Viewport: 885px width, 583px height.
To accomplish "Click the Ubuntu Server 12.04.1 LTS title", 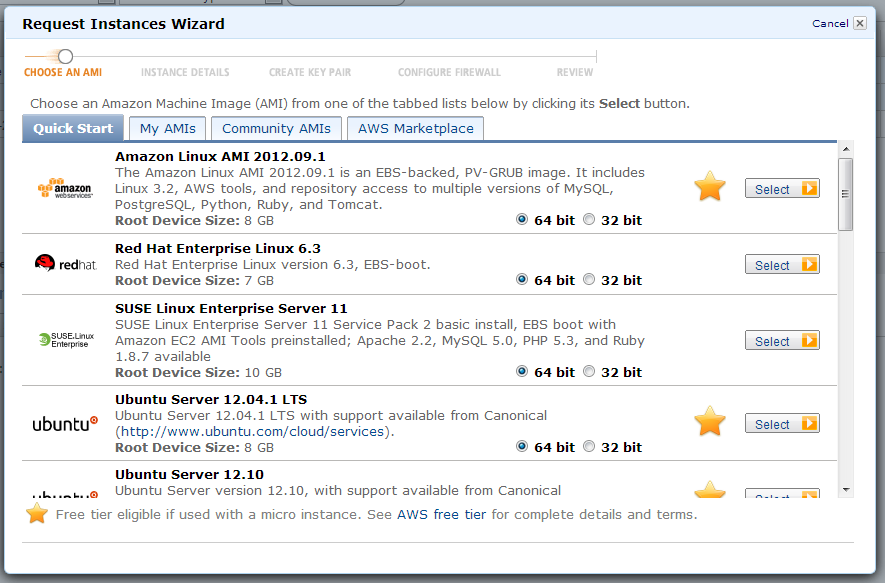I will (x=211, y=400).
